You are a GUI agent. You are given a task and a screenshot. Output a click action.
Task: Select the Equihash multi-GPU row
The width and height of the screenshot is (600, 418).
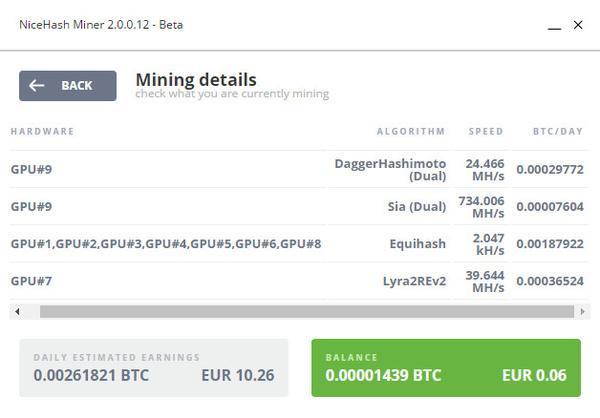coord(299,243)
